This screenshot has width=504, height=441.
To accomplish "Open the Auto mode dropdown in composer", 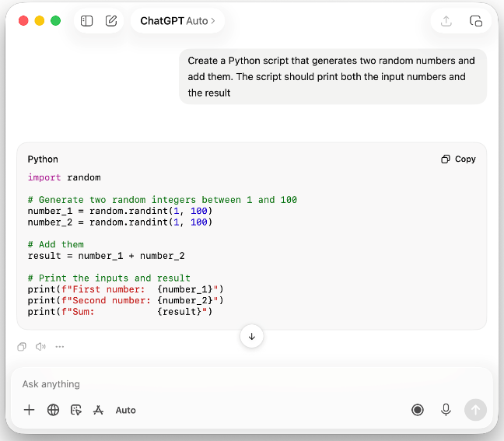I will click(x=126, y=410).
